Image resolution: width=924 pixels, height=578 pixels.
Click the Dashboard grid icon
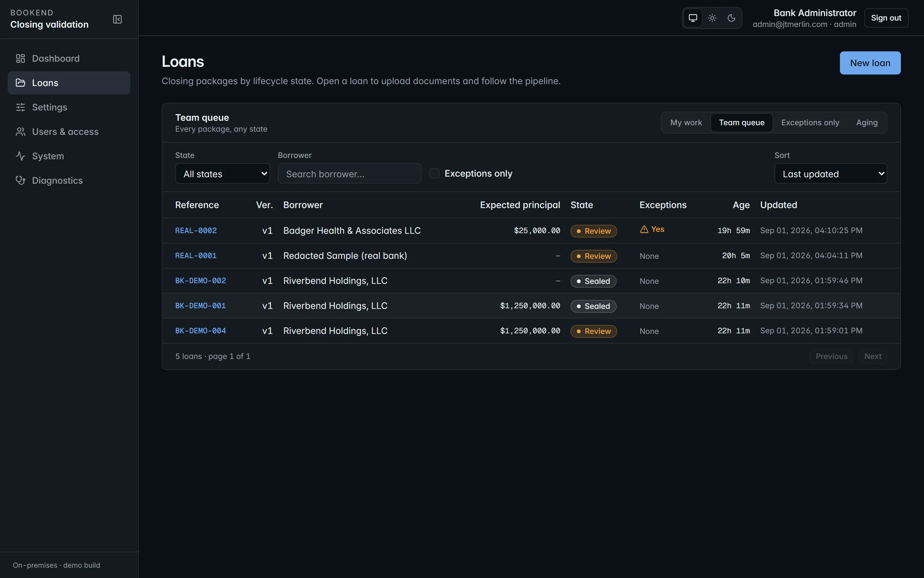point(21,58)
